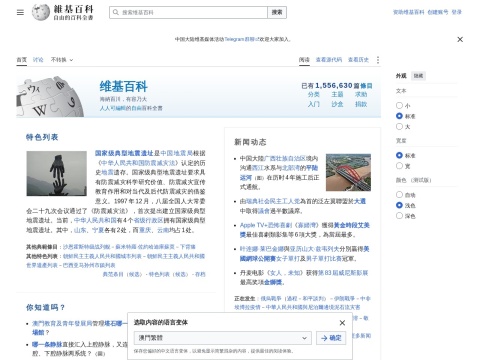Close the language variant selection popup
The width and height of the screenshot is (480, 360).
tap(342, 323)
